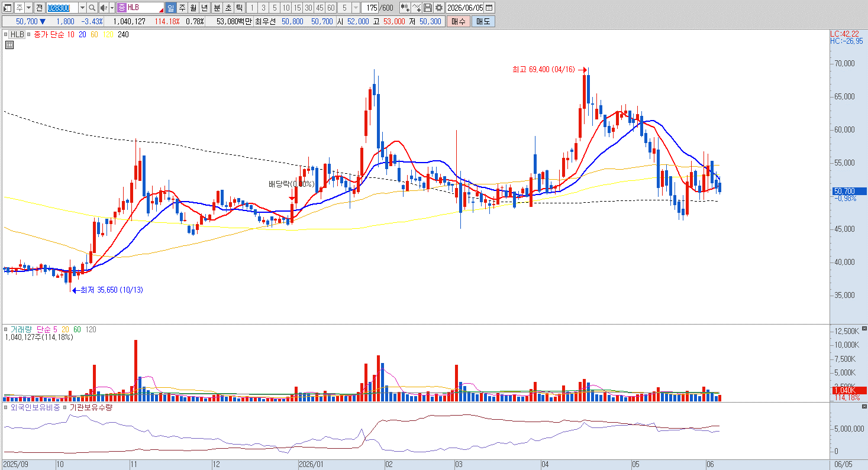Click the marker before 외국인보유비중 label
The width and height of the screenshot is (868, 470).
[x=6, y=407]
